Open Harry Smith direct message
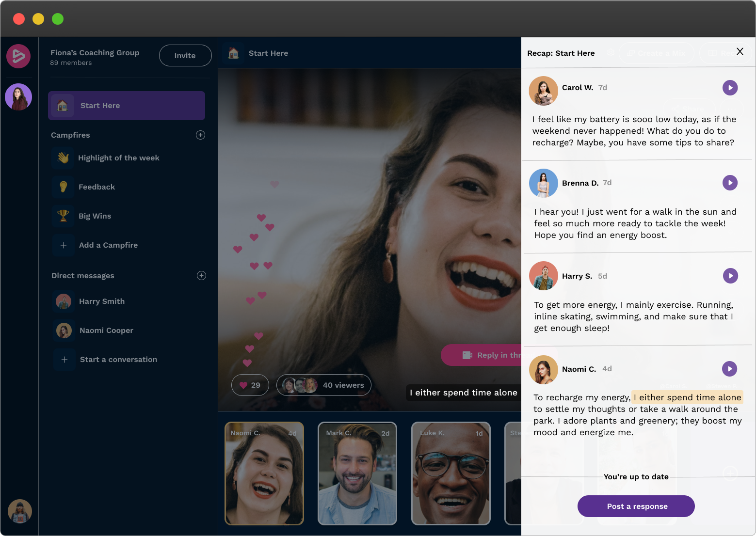756x536 pixels. click(x=102, y=301)
